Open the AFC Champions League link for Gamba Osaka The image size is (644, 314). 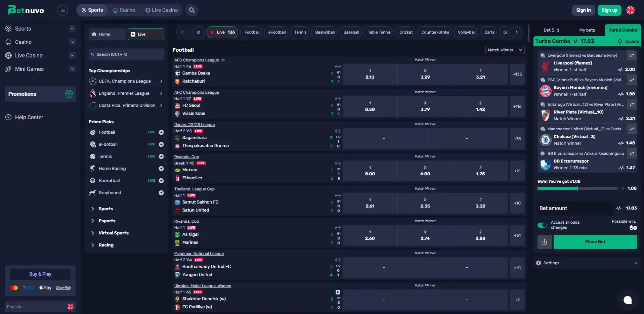(x=197, y=60)
